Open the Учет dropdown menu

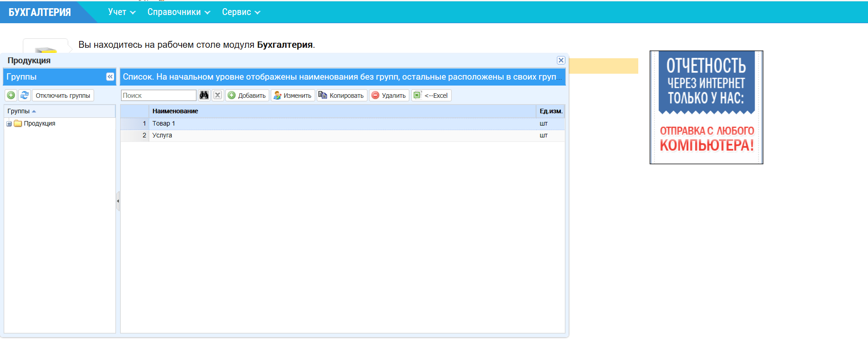click(121, 12)
